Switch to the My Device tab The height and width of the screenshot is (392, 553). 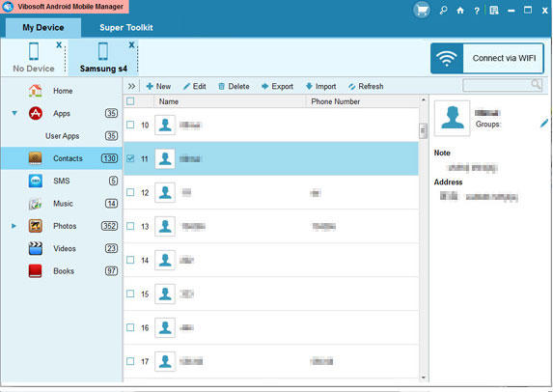point(43,28)
